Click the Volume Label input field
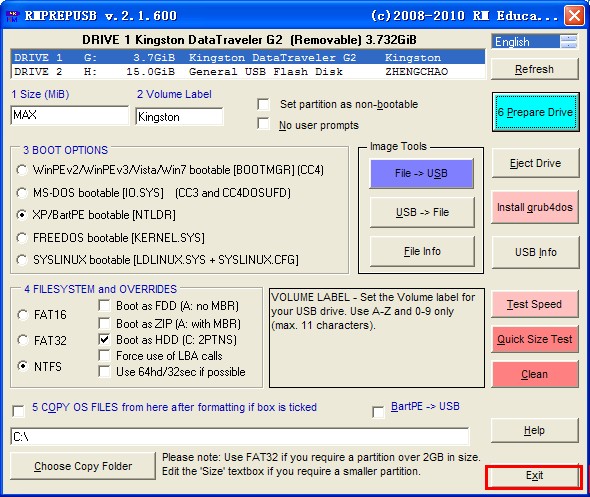The image size is (590, 497). [179, 117]
